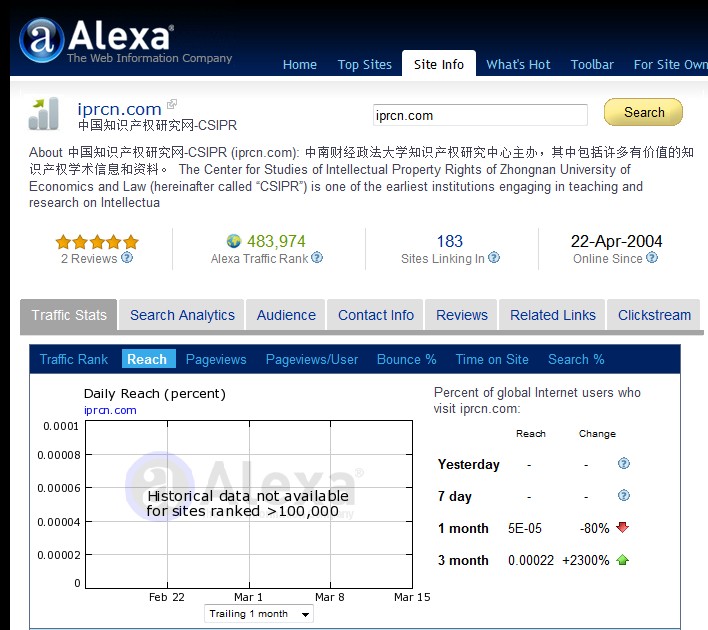Expand the Trailing 1 month dropdown

tap(259, 614)
